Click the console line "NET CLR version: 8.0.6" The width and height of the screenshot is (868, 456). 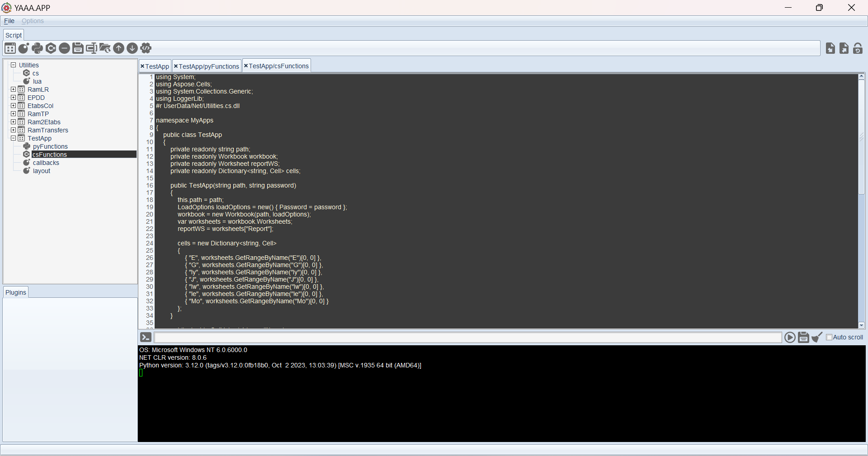click(x=173, y=357)
